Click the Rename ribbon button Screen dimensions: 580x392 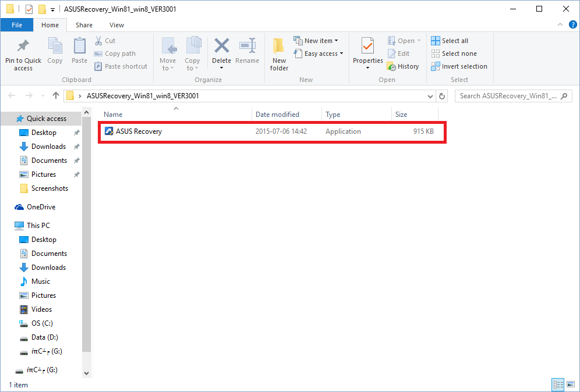[247, 51]
